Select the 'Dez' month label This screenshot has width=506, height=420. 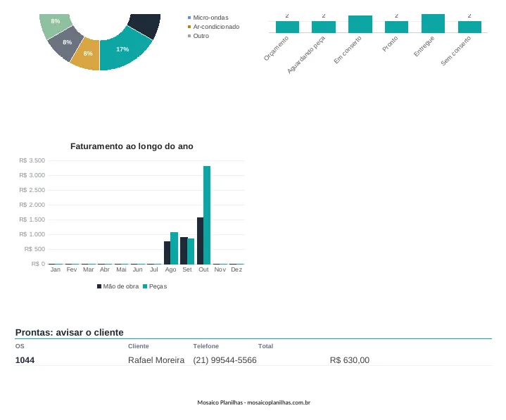point(236,269)
